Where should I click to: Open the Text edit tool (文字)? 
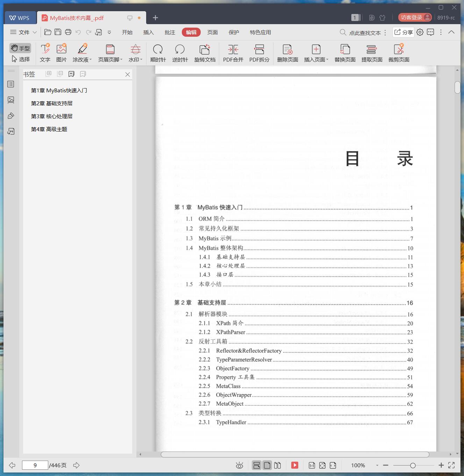(x=45, y=53)
